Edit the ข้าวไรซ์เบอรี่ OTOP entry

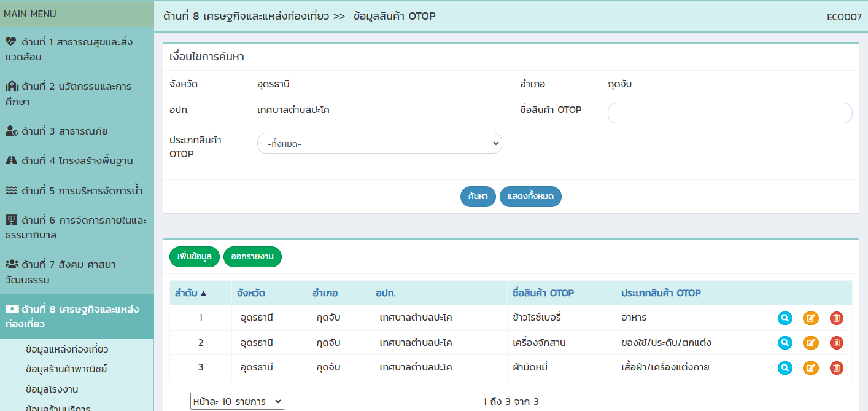click(811, 318)
